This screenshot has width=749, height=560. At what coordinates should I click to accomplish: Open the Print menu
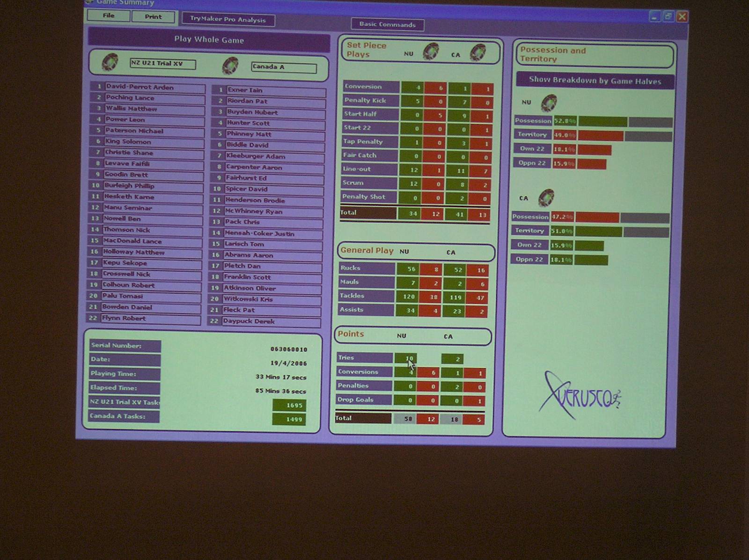(153, 17)
